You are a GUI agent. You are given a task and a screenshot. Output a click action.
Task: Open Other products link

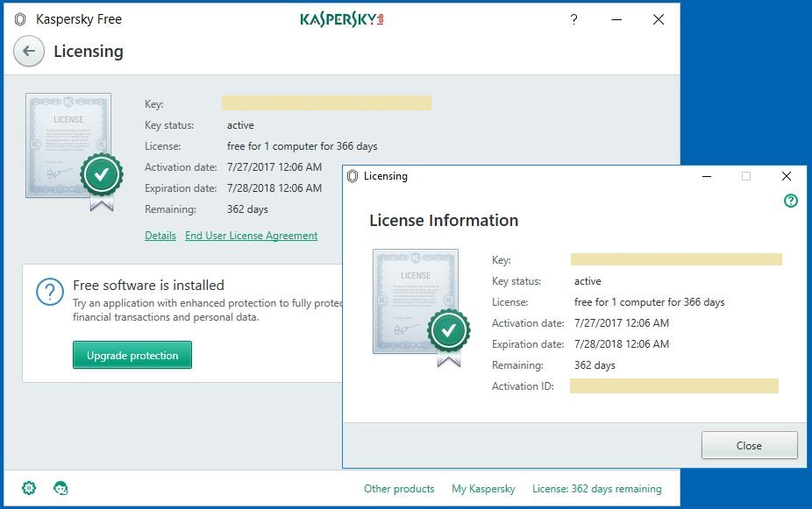click(x=399, y=489)
